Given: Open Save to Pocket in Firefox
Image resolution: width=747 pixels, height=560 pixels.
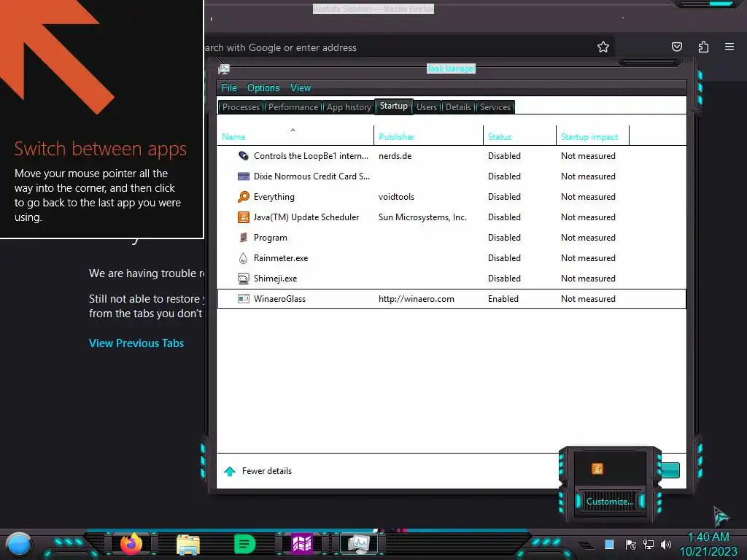Looking at the screenshot, I should click(x=676, y=47).
